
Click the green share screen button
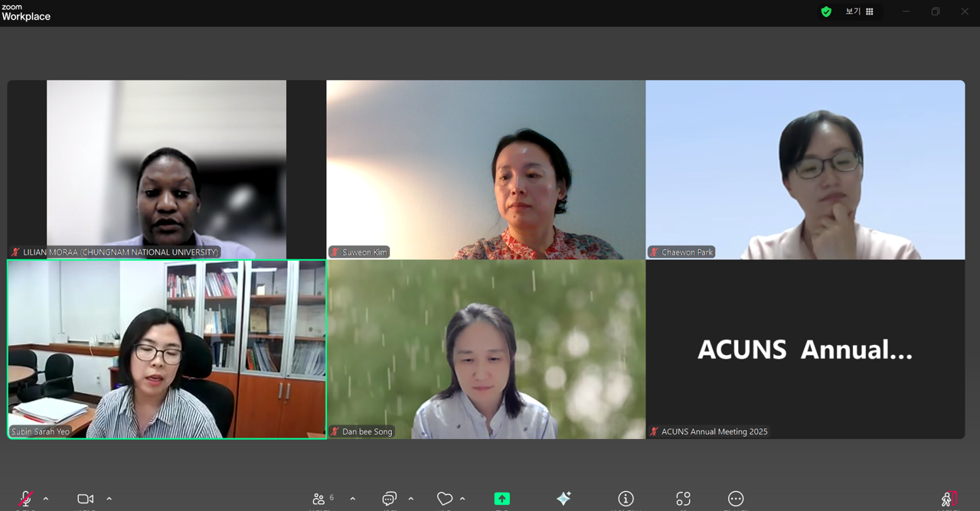coord(501,499)
